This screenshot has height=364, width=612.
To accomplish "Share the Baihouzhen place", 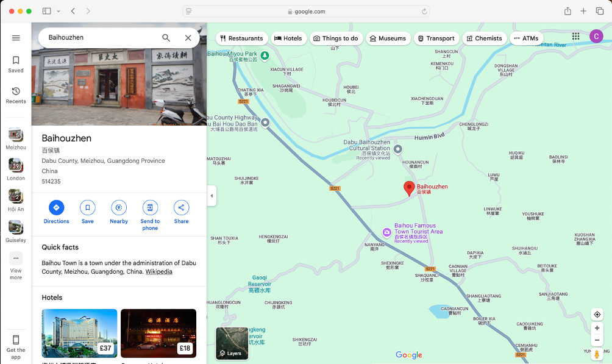I will pyautogui.click(x=181, y=212).
